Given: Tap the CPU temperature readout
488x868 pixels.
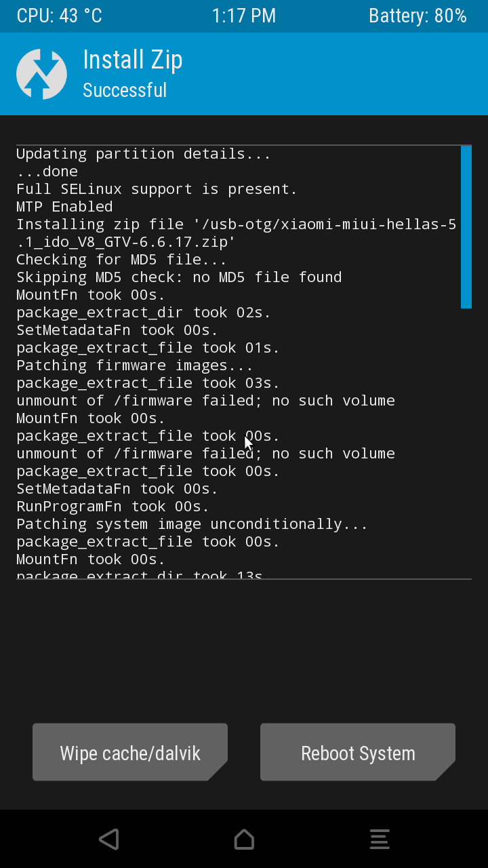Looking at the screenshot, I should click(59, 16).
